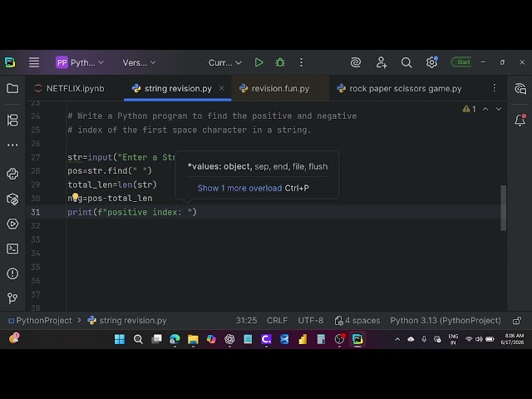
Task: Toggle the read-only lock icon
Action: pyautogui.click(x=517, y=321)
